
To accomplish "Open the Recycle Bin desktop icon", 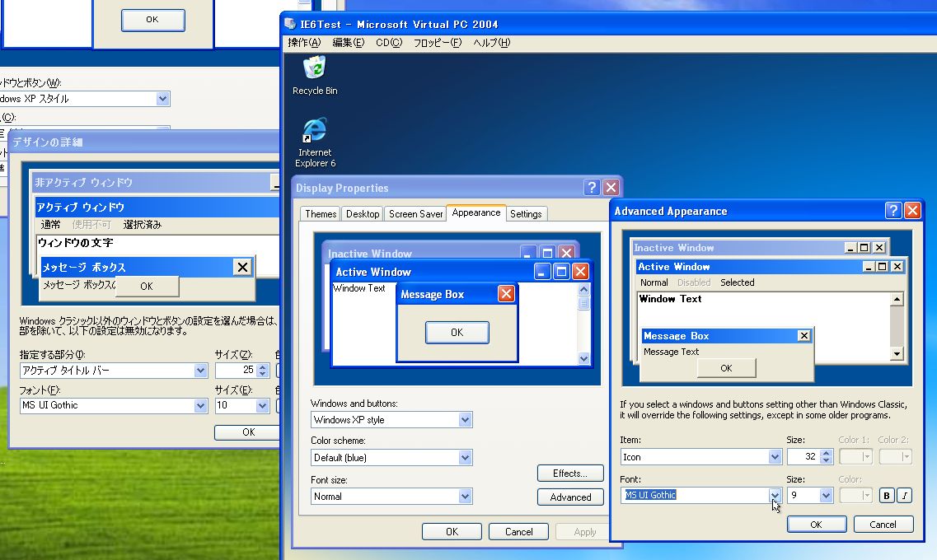I will [x=315, y=75].
